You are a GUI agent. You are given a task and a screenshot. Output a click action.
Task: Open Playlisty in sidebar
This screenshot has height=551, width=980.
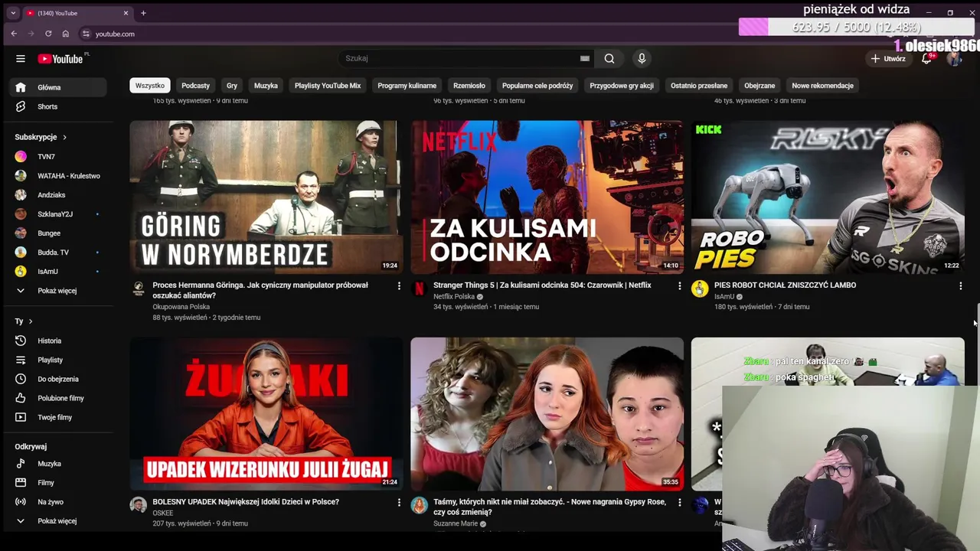click(x=57, y=360)
